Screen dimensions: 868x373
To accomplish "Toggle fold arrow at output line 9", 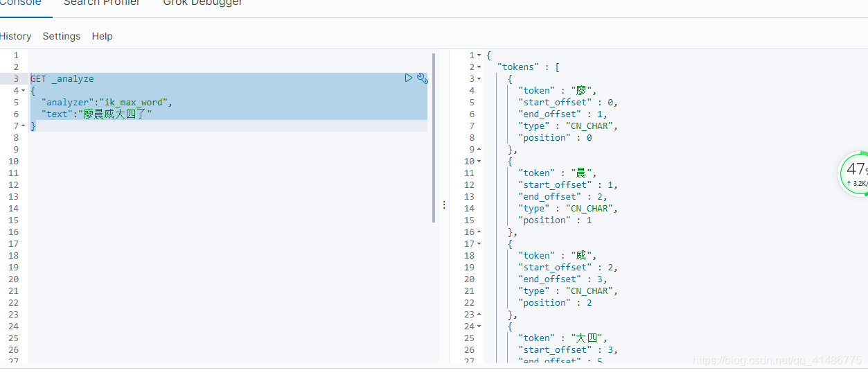I will (479, 150).
